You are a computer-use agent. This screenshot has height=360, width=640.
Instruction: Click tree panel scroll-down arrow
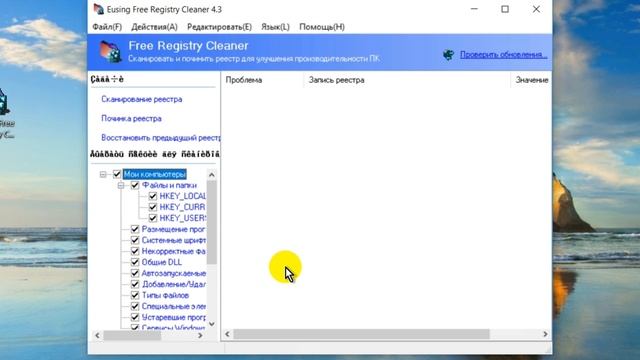[x=211, y=324]
